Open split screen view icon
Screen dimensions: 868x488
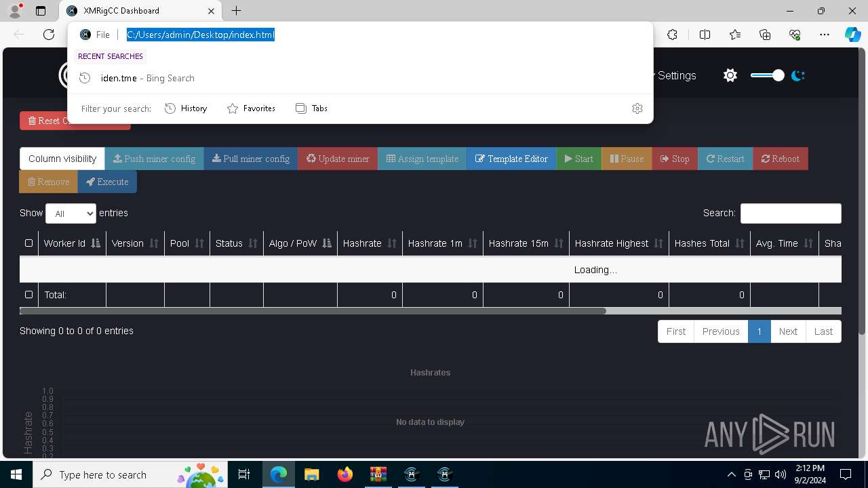(705, 35)
